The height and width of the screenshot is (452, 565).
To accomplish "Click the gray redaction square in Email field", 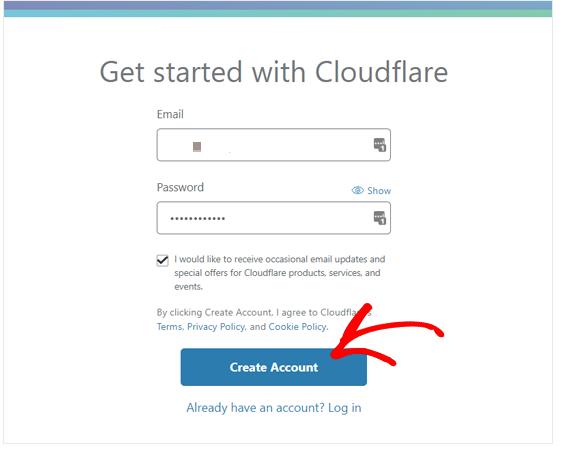I will tap(197, 147).
